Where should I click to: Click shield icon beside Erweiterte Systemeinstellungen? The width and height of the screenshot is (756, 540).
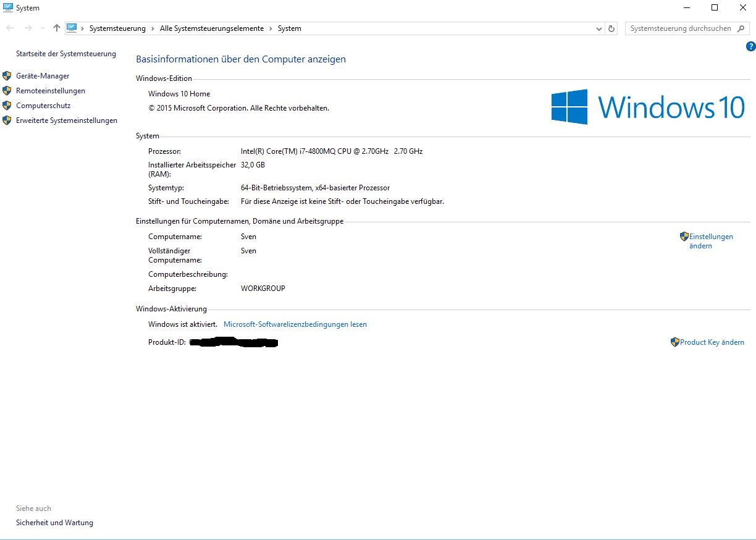pos(7,120)
